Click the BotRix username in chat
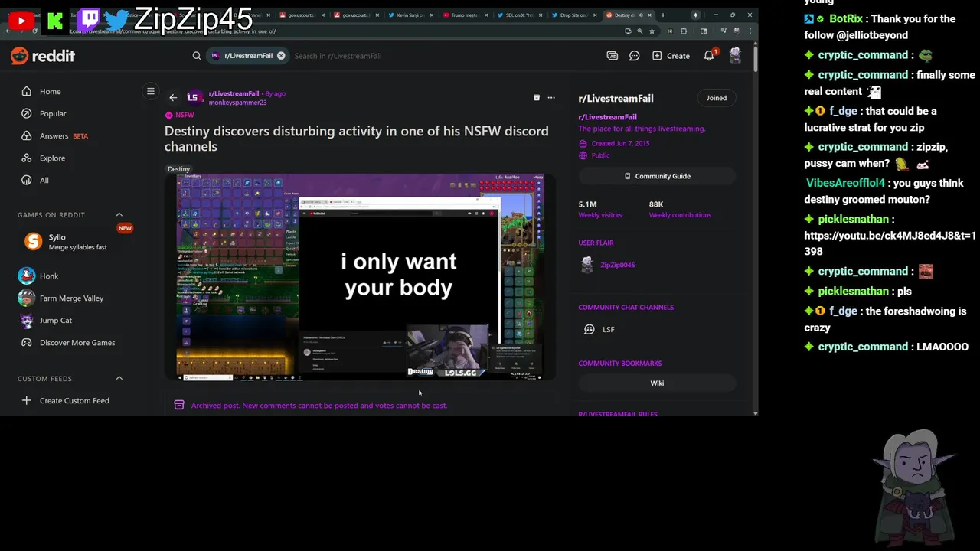980x551 pixels. [x=846, y=19]
